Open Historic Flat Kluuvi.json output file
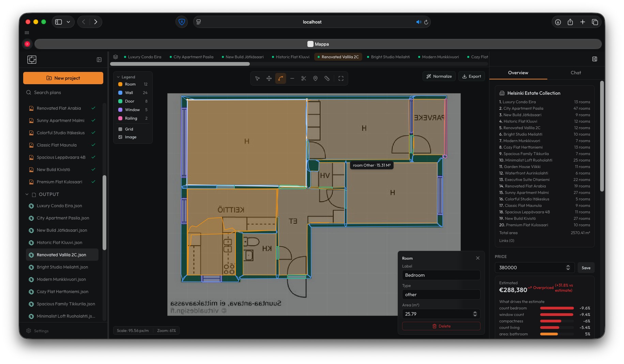 pyautogui.click(x=62, y=242)
